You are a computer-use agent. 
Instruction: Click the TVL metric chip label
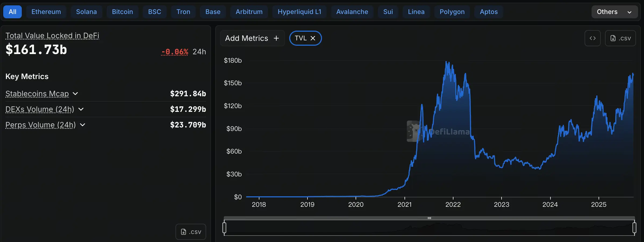point(301,38)
